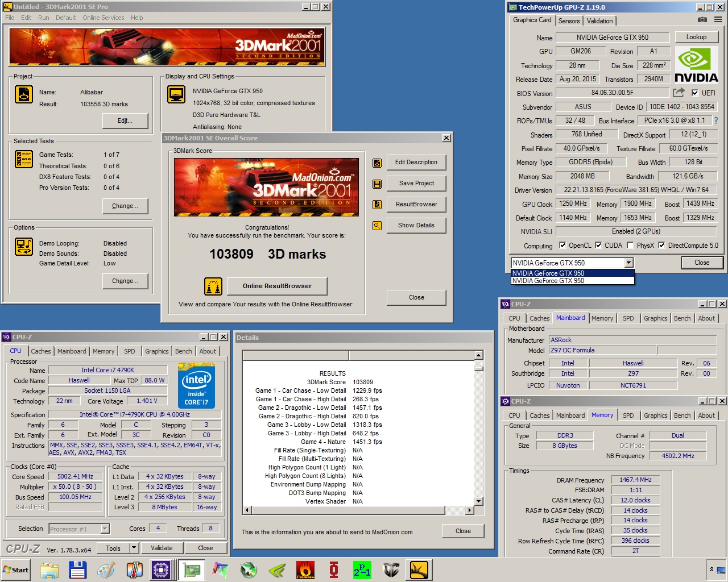This screenshot has height=582, width=728.
Task: Click the Project section icon in 3DMark
Action: pos(24,94)
